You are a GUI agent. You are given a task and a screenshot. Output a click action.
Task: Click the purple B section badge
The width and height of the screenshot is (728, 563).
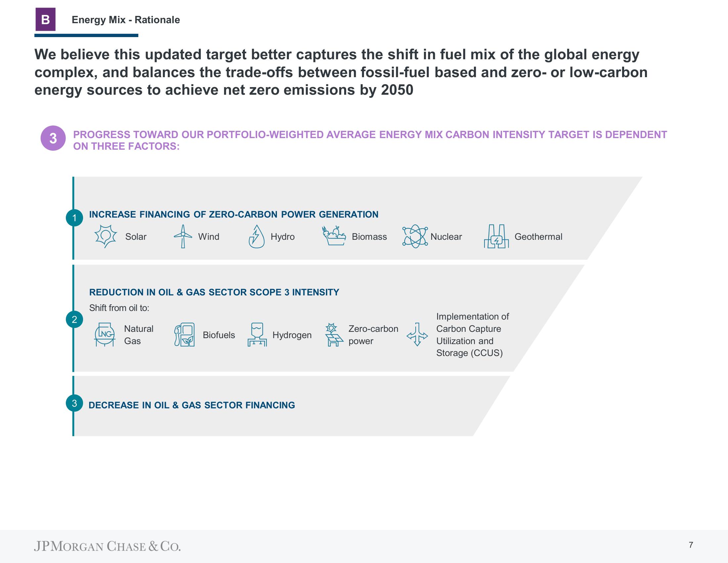(x=45, y=20)
